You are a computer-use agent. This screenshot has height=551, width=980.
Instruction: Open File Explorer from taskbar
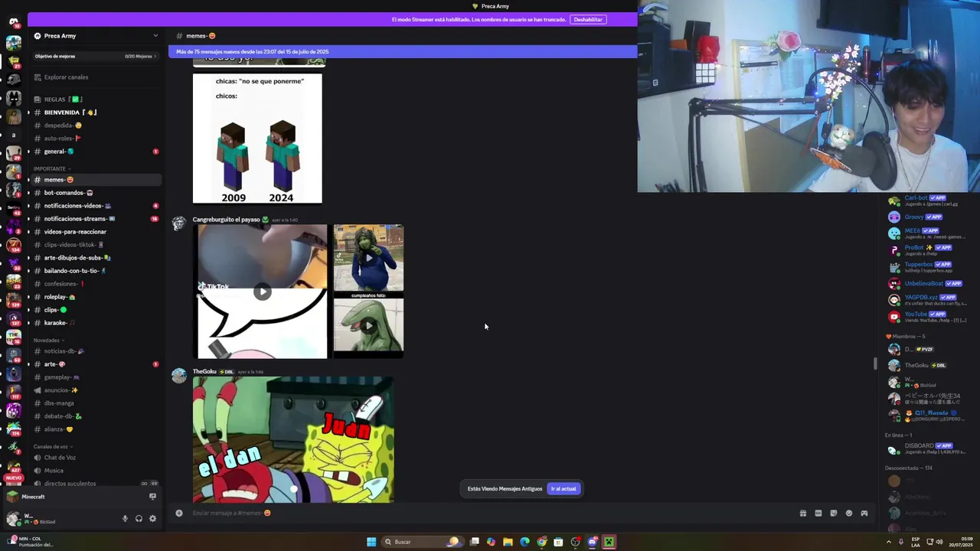pyautogui.click(x=508, y=542)
